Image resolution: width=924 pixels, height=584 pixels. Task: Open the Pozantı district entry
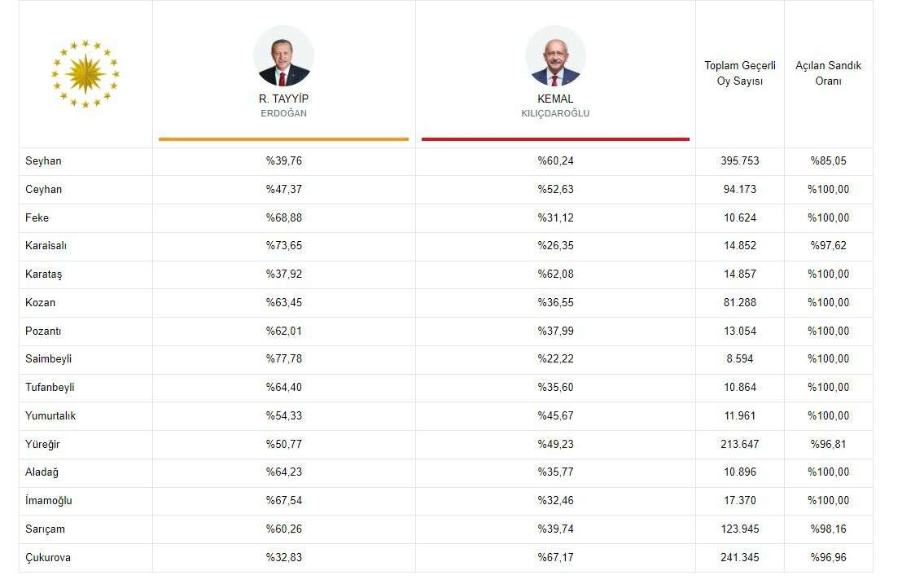(x=43, y=332)
